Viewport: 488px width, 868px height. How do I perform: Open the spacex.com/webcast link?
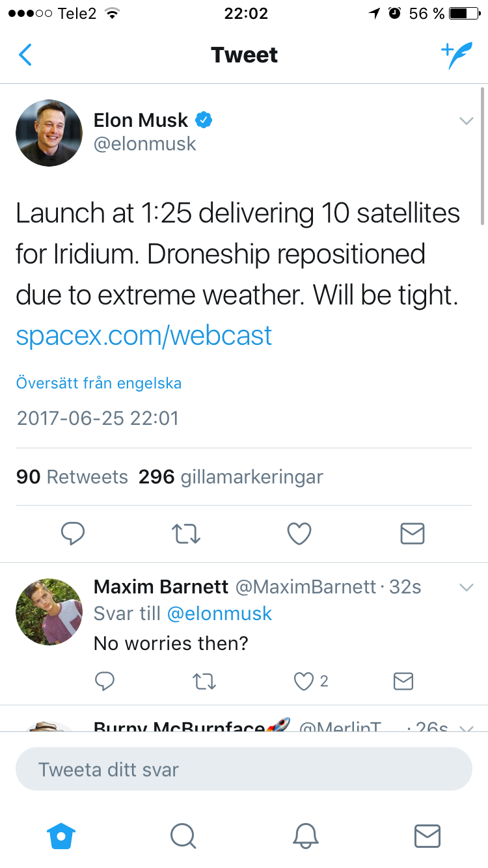coord(144,336)
